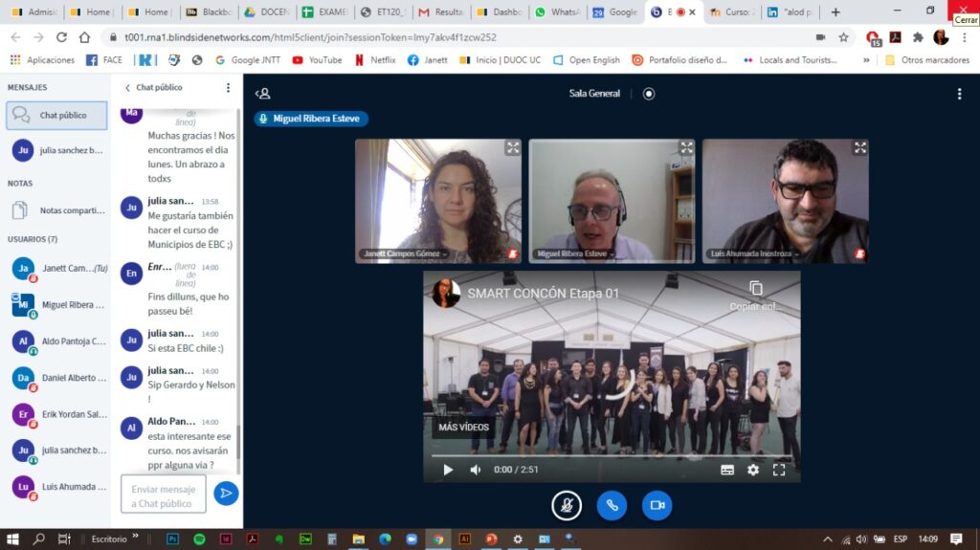Type in the public chat message field

click(x=163, y=495)
